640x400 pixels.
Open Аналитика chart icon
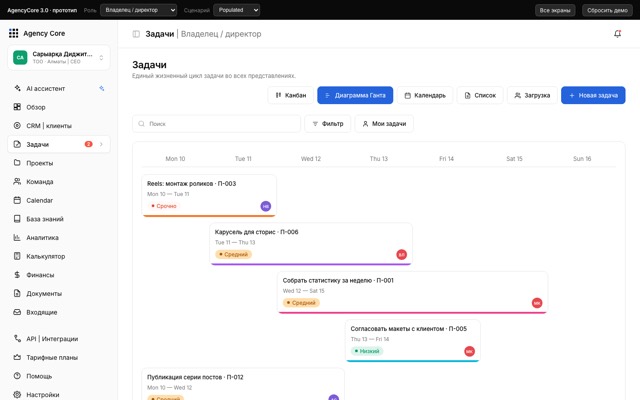(x=17, y=237)
